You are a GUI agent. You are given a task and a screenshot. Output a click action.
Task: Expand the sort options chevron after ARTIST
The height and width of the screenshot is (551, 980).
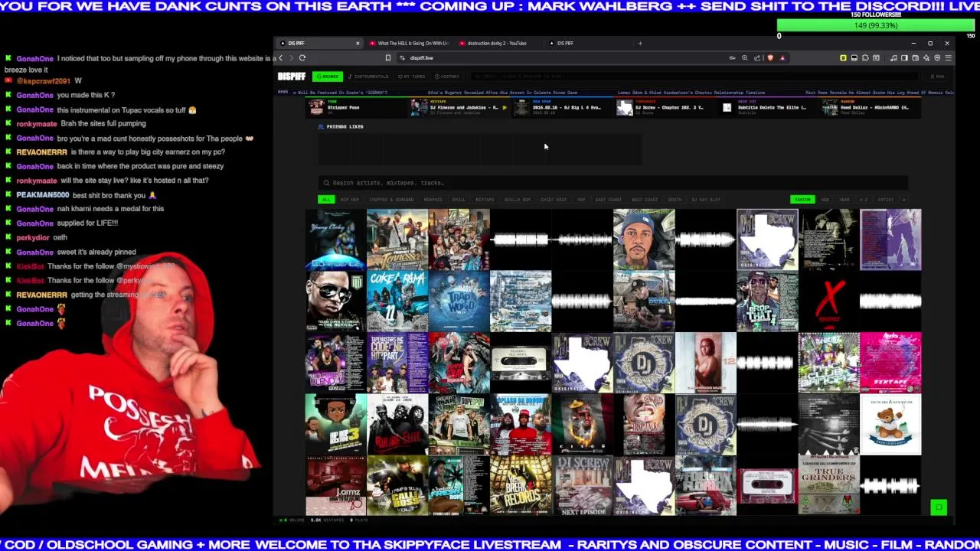click(x=903, y=200)
